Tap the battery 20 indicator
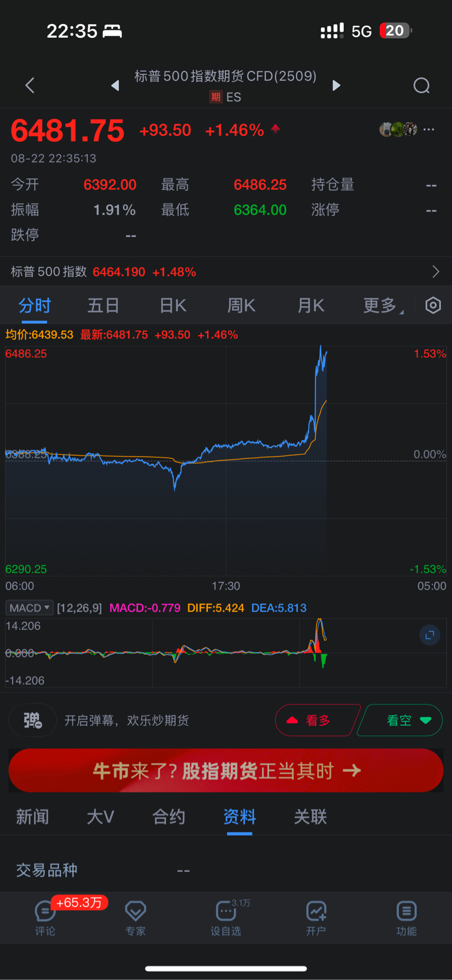This screenshot has width=452, height=980. point(395,31)
